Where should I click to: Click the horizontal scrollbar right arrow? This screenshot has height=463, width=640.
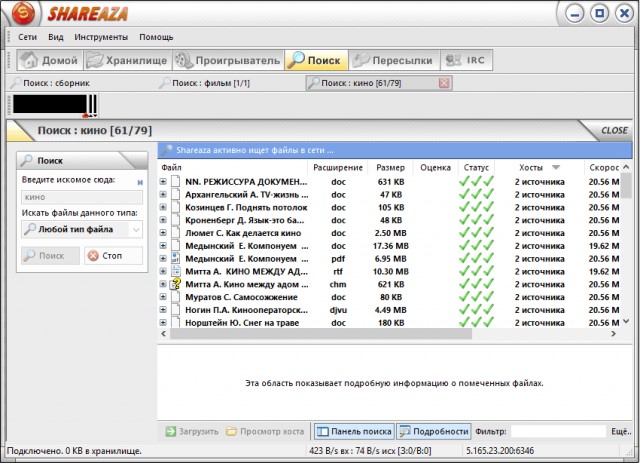(x=613, y=334)
